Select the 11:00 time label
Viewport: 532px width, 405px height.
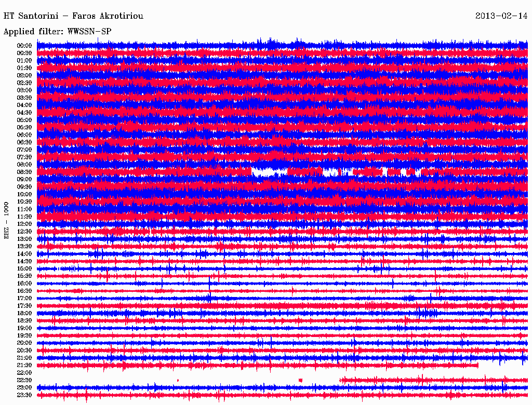pyautogui.click(x=24, y=209)
